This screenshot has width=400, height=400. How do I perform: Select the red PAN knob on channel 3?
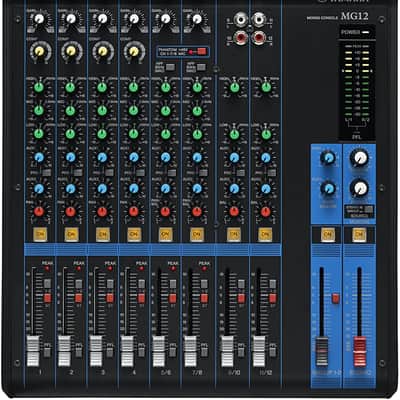pos(102,212)
